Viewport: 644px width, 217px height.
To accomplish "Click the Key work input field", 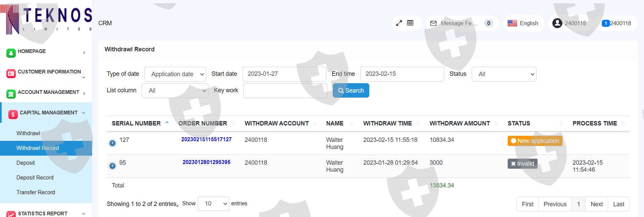I will click(x=285, y=91).
